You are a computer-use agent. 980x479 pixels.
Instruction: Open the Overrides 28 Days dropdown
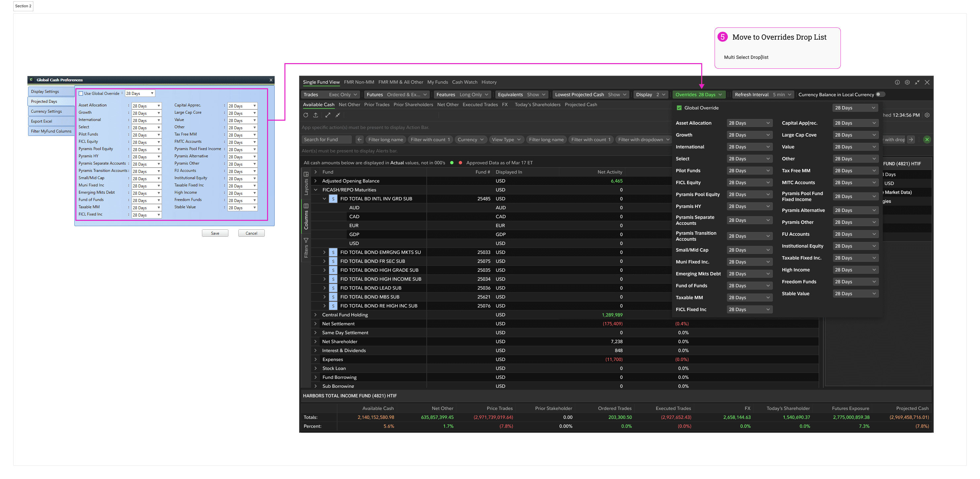pos(698,95)
